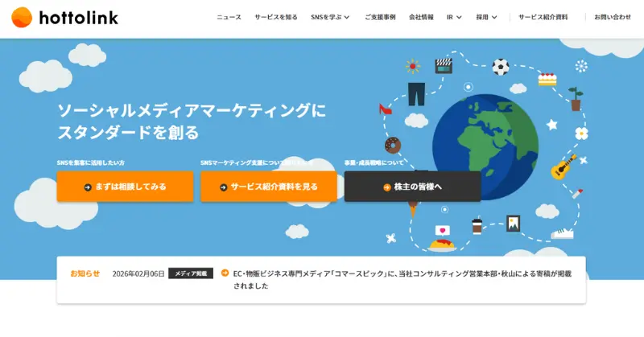Screen dimensions: 644x337
Task: Click the 株主の皆様へ button
Action: point(412,187)
